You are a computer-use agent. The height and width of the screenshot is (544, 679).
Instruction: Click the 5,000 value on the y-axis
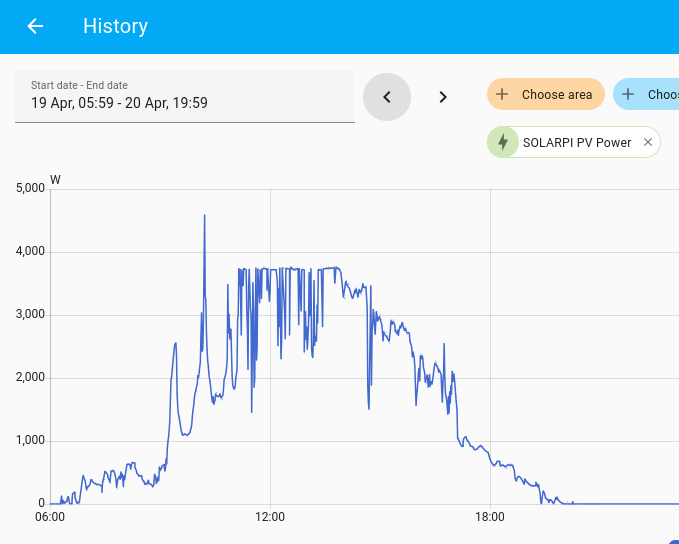coord(30,188)
